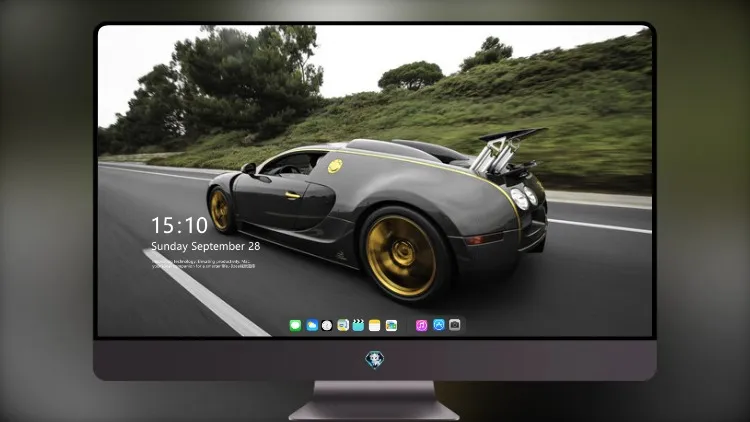Open the Camera app in dock
The height and width of the screenshot is (422, 750).
coord(455,325)
